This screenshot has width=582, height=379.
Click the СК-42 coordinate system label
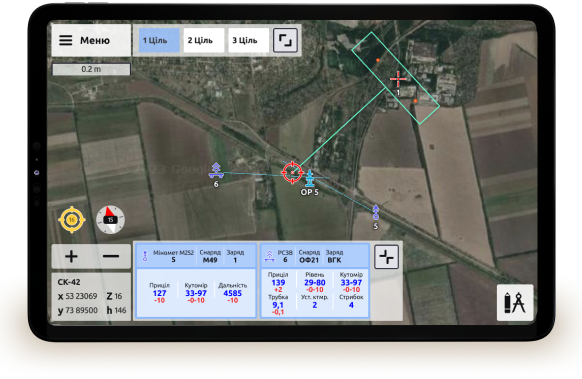tap(69, 282)
